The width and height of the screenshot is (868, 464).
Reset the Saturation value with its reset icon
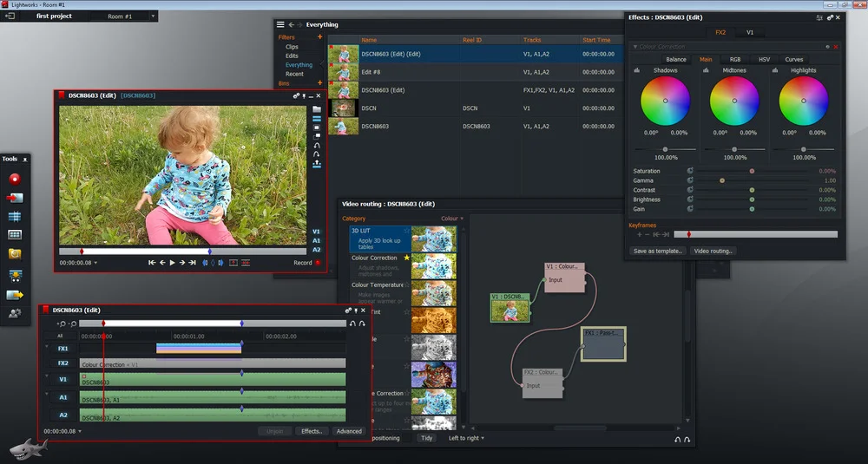(690, 172)
